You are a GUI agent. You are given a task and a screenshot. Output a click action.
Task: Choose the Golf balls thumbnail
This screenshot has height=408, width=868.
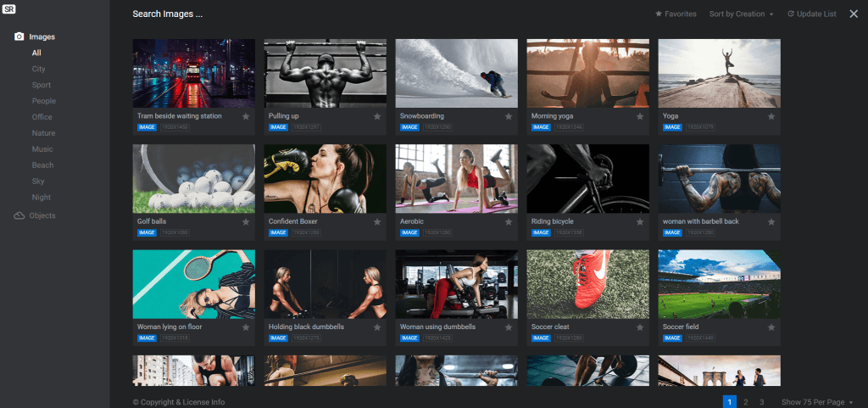[x=194, y=179]
